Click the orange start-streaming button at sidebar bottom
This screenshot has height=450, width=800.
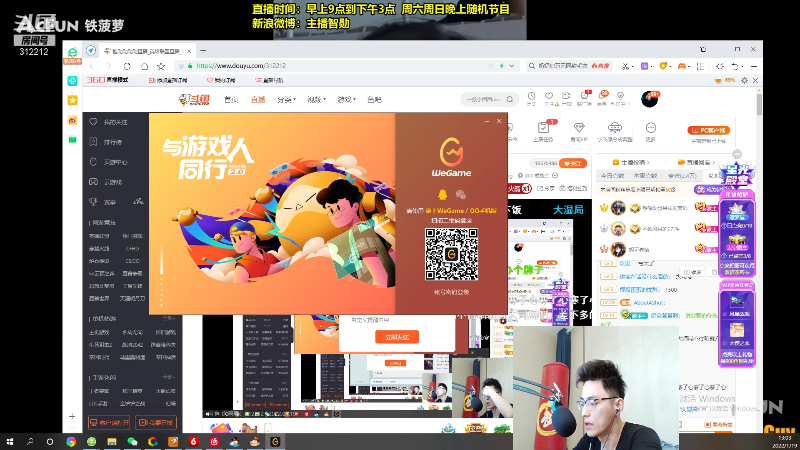156,422
